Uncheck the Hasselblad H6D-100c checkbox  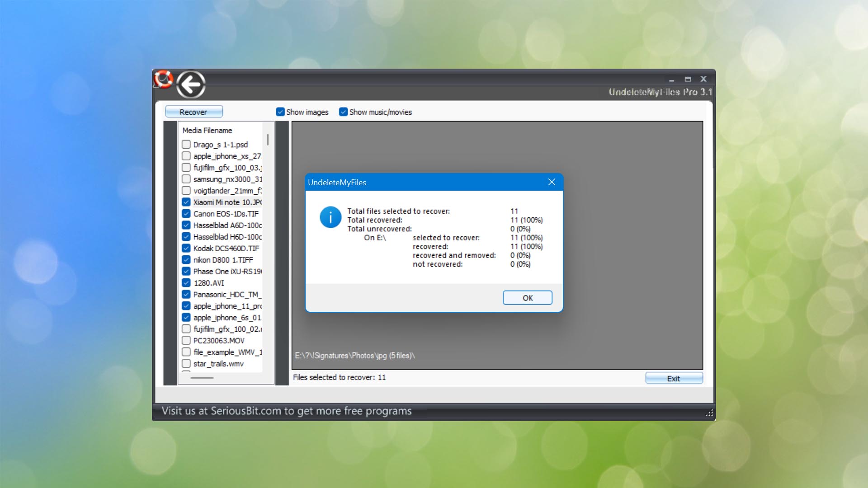[186, 236]
